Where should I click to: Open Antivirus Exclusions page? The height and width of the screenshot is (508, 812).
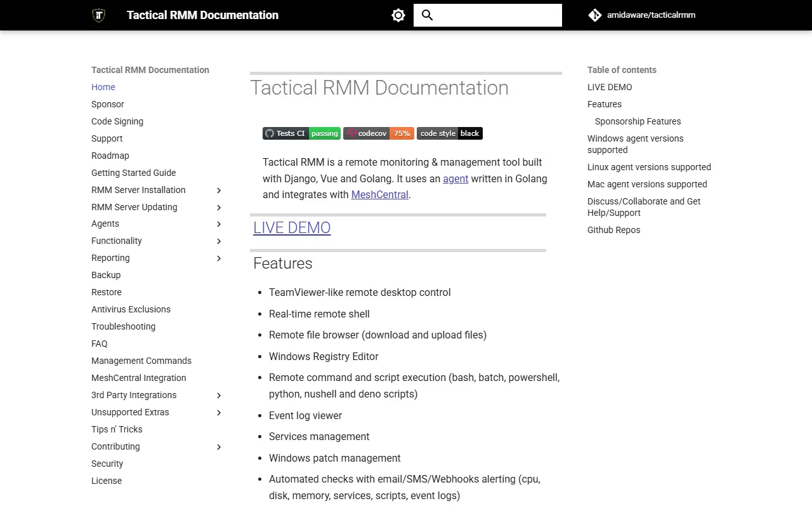pos(131,309)
